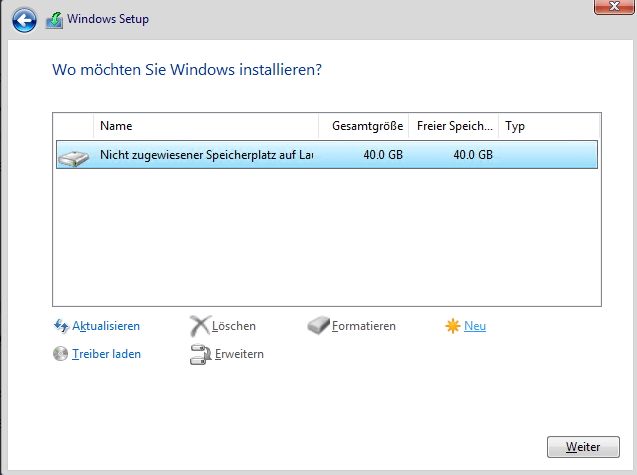Create a partition with the Neu link

pyautogui.click(x=475, y=326)
